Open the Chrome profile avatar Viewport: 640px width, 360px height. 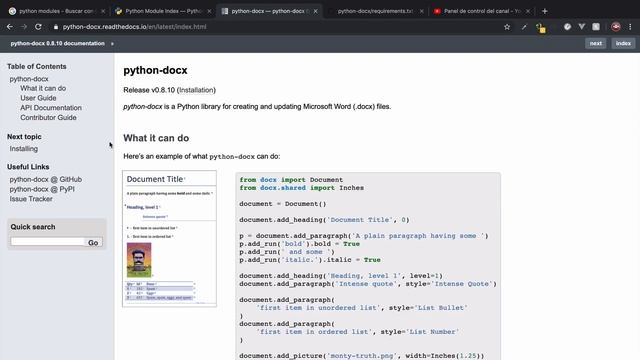(616, 27)
